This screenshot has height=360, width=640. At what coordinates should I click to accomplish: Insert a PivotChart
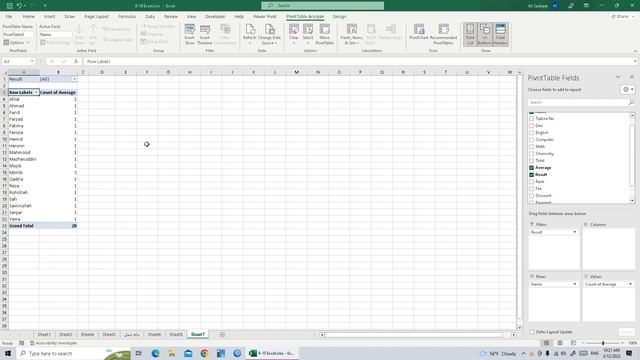point(418,33)
